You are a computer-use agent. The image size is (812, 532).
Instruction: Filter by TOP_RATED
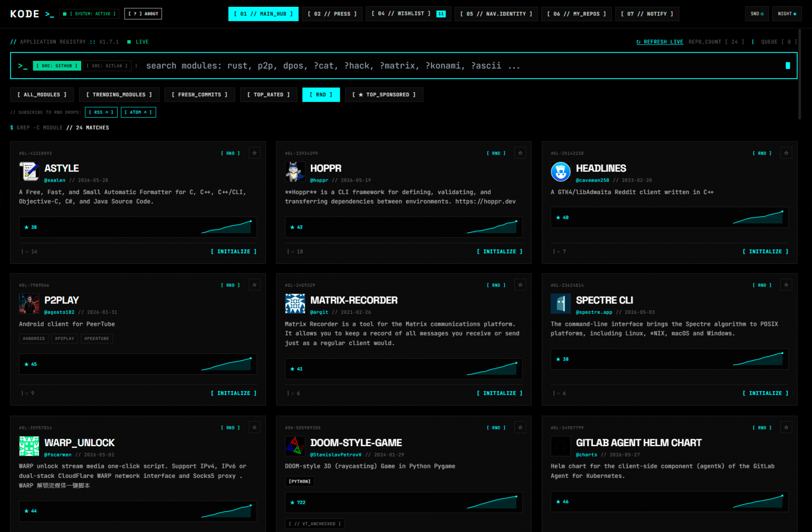pyautogui.click(x=269, y=95)
